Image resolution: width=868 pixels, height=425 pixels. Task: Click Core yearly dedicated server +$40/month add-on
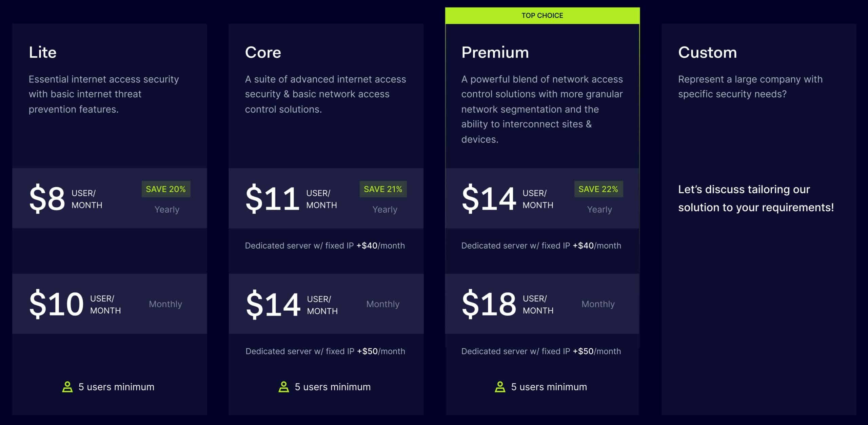pyautogui.click(x=325, y=246)
